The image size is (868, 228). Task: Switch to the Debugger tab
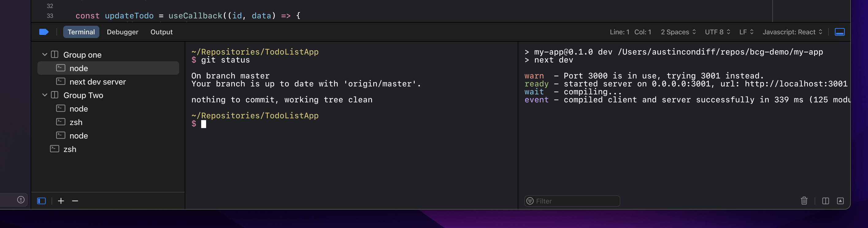(x=122, y=32)
